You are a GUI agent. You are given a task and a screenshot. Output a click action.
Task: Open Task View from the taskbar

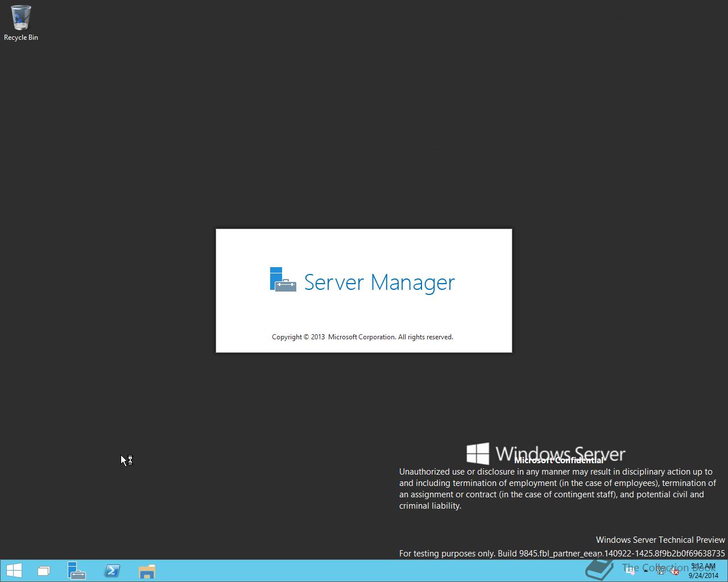click(44, 571)
